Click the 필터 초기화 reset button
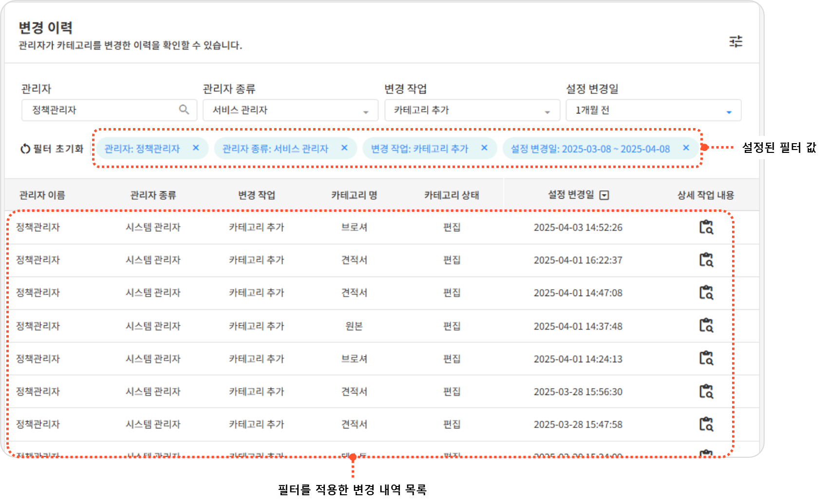Viewport: 828px width, 504px height. [x=52, y=149]
